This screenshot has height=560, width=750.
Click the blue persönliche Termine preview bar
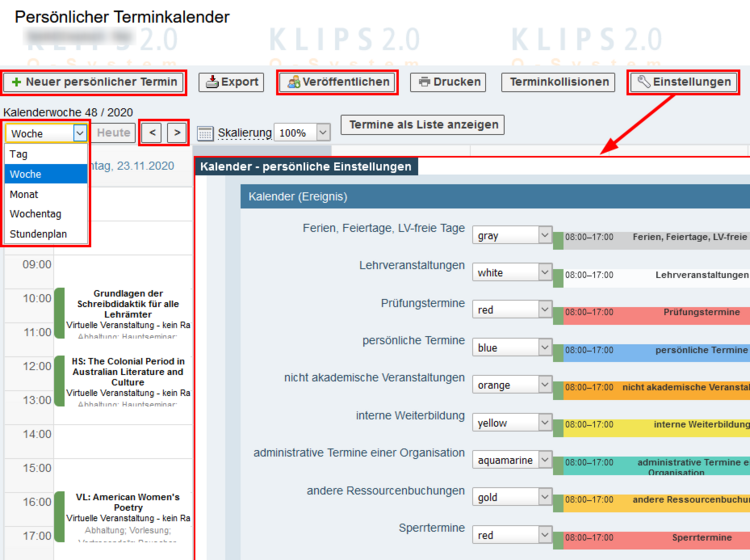pos(651,353)
